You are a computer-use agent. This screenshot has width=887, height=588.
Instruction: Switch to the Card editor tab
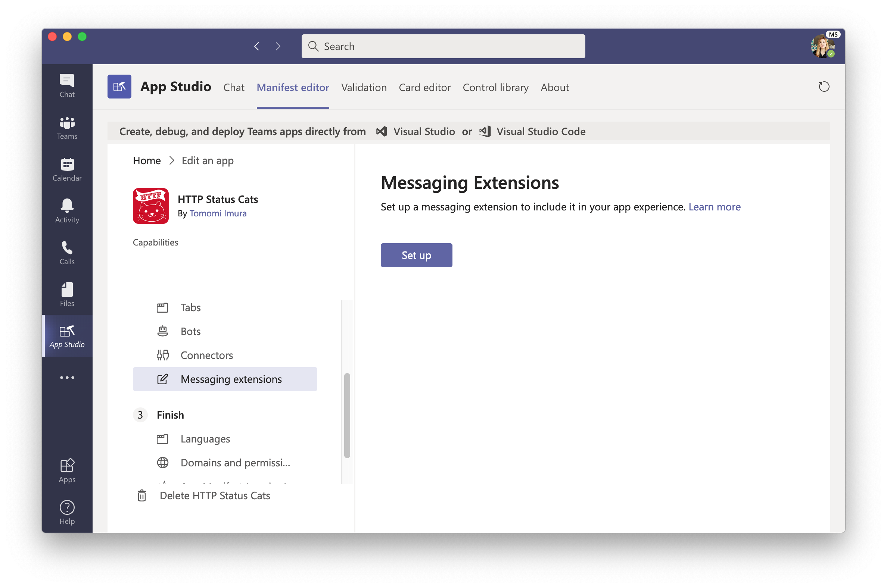pyautogui.click(x=424, y=87)
